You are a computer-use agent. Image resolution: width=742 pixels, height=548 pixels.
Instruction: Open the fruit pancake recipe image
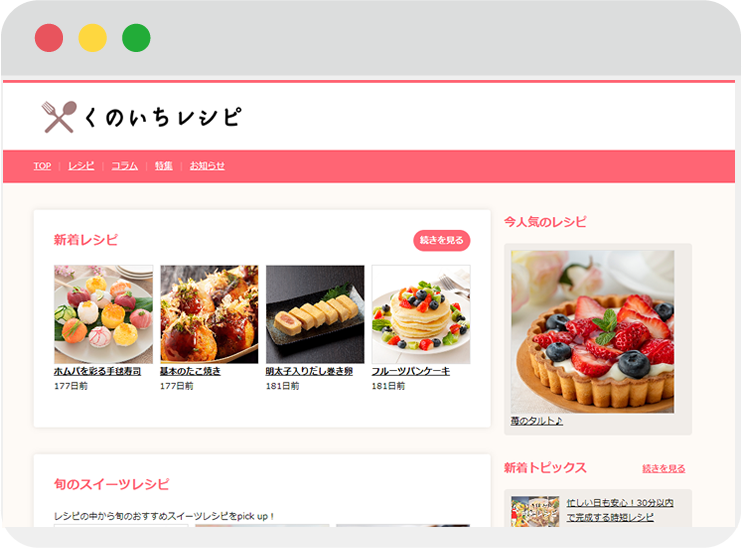tap(421, 314)
